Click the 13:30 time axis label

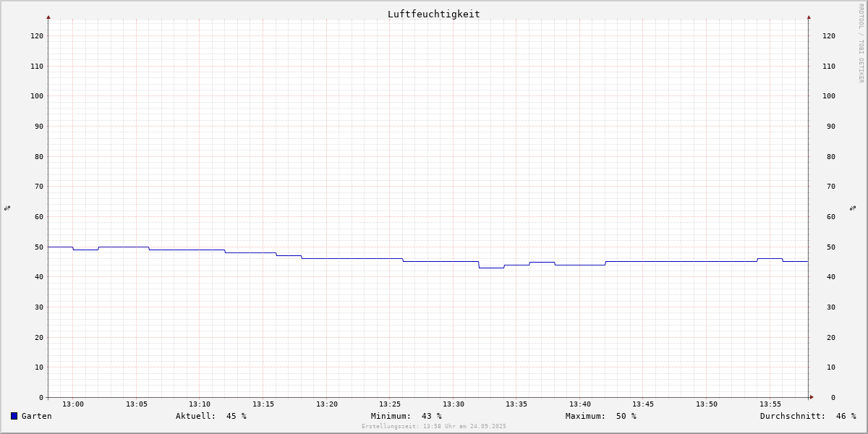tap(454, 404)
